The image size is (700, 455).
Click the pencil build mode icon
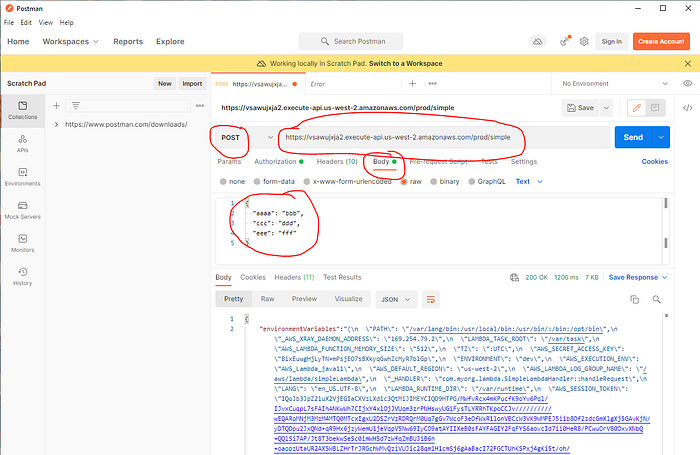click(x=637, y=108)
